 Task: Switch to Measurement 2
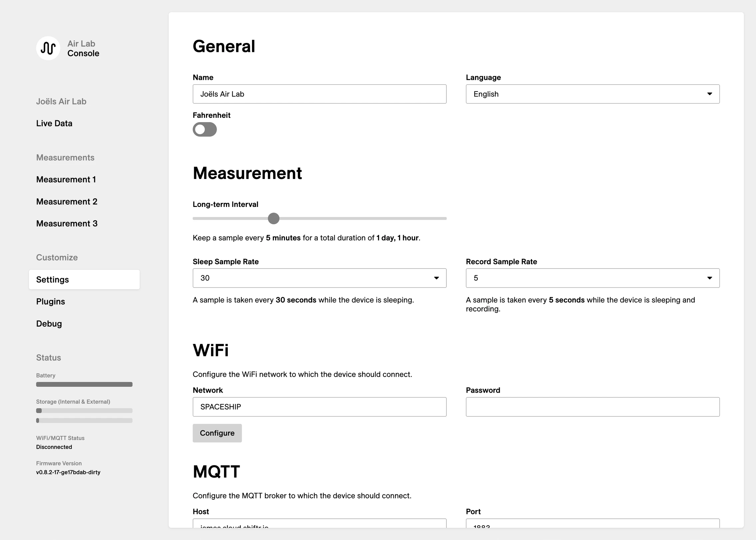click(67, 201)
